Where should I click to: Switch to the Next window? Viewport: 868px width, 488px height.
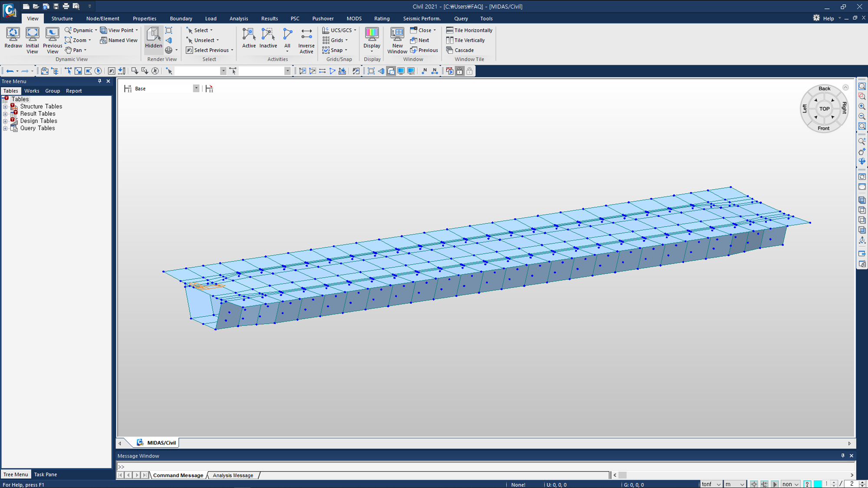(420, 40)
